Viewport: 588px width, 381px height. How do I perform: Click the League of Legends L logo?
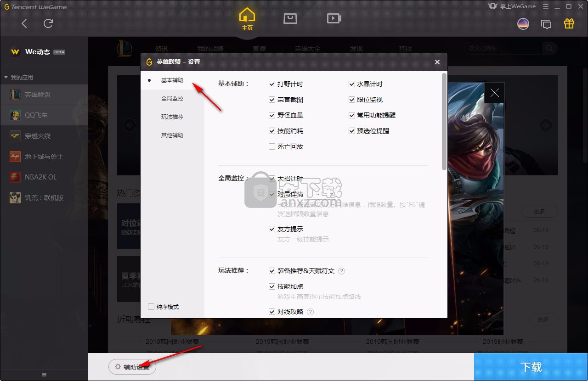click(x=124, y=48)
